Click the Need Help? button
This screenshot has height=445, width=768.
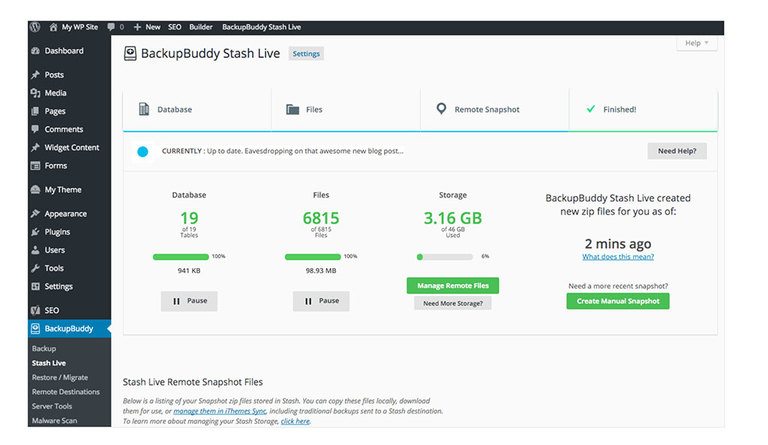677,151
